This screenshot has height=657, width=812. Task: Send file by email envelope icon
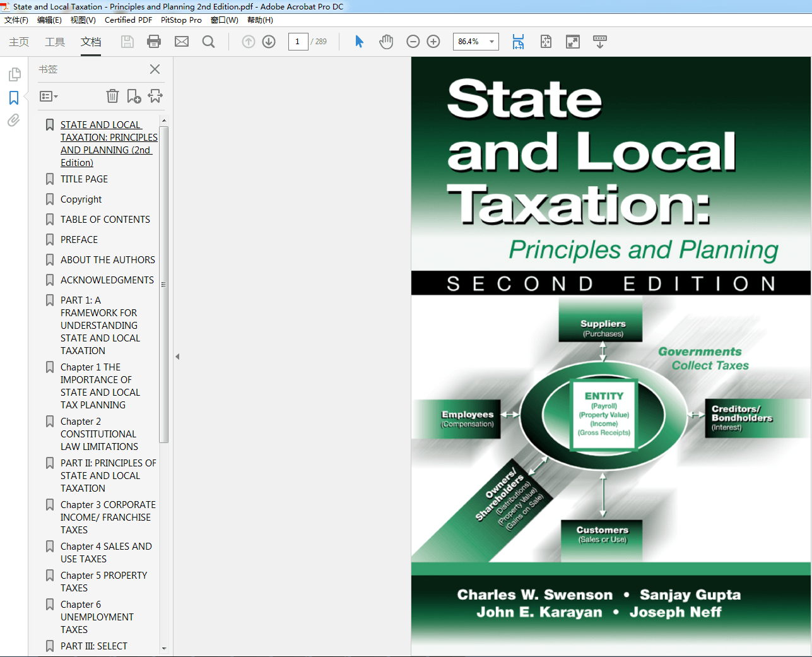[182, 42]
